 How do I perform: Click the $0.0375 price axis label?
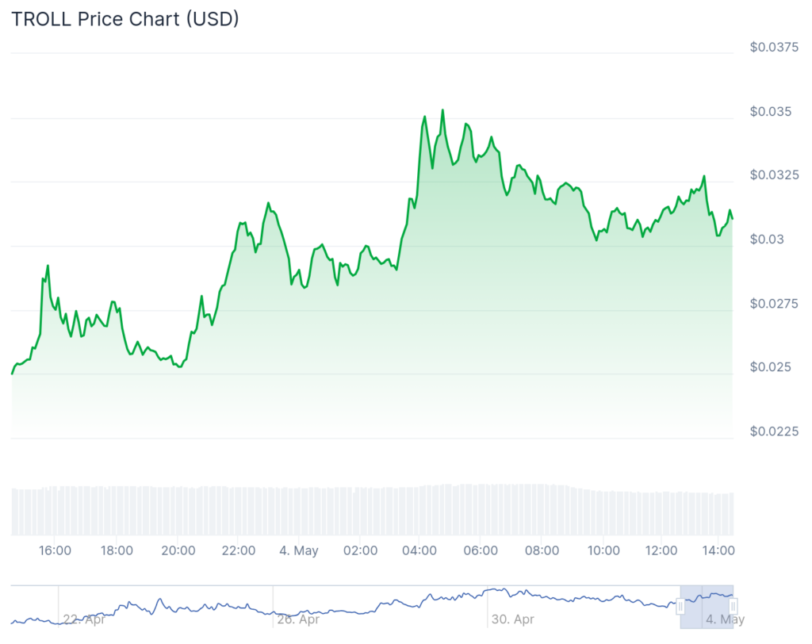click(x=773, y=48)
